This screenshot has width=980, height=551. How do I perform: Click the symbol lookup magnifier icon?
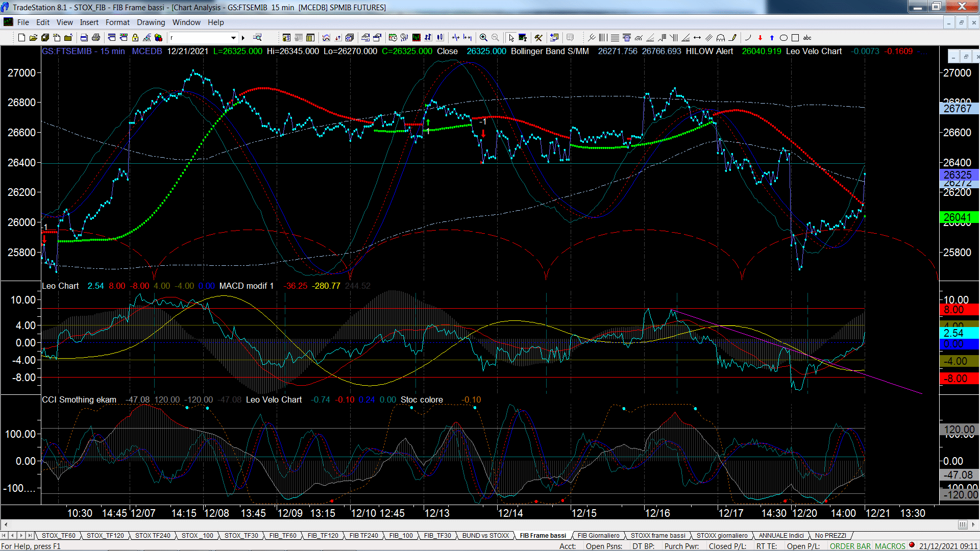[257, 38]
